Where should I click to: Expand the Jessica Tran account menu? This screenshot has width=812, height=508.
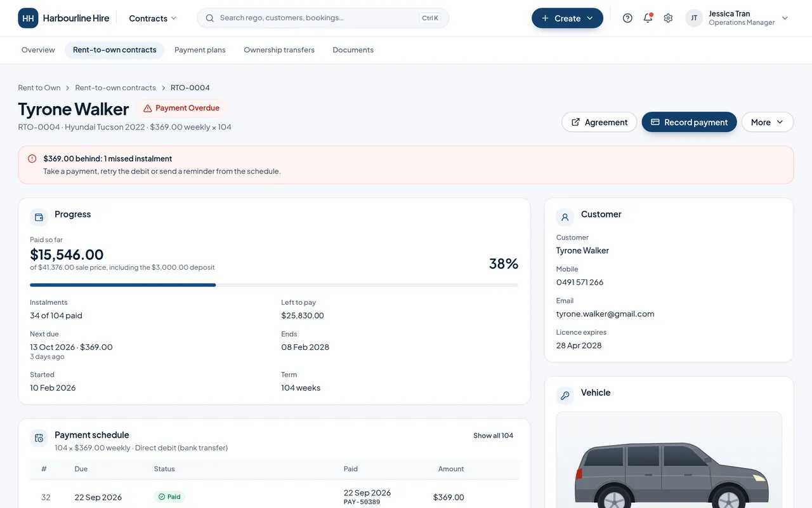tap(737, 18)
